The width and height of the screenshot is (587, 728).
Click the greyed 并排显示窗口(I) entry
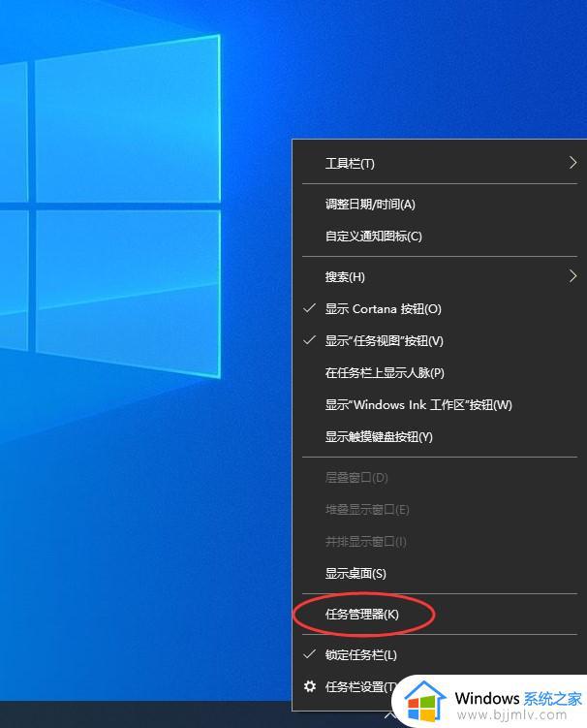(x=440, y=541)
